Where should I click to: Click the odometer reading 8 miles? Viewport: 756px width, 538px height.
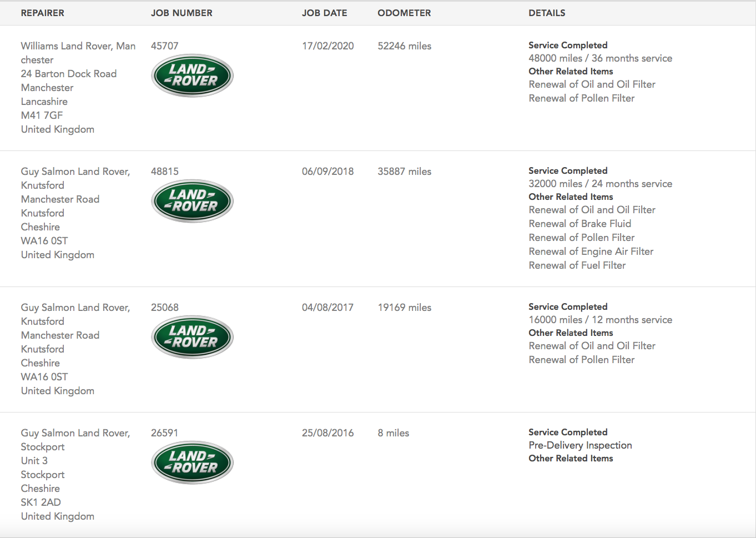point(394,433)
